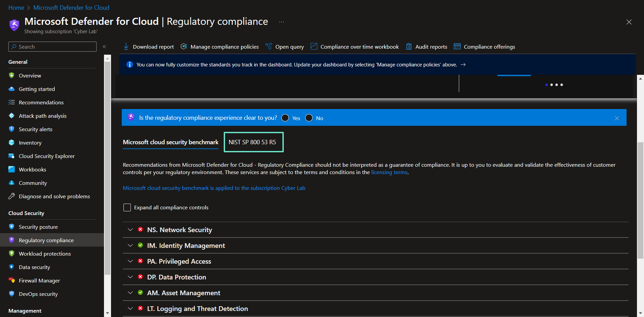Click the DevOps security icon

[12, 294]
